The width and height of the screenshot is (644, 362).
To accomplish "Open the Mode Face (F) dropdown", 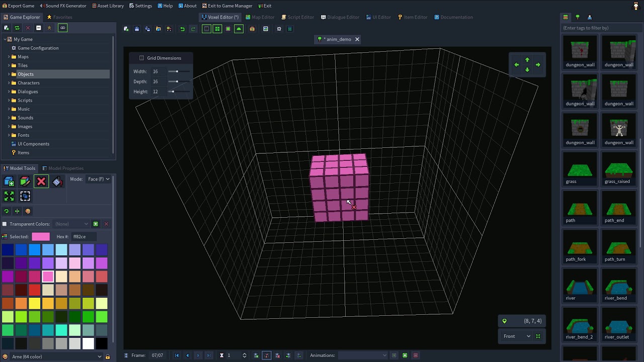I will (x=98, y=179).
